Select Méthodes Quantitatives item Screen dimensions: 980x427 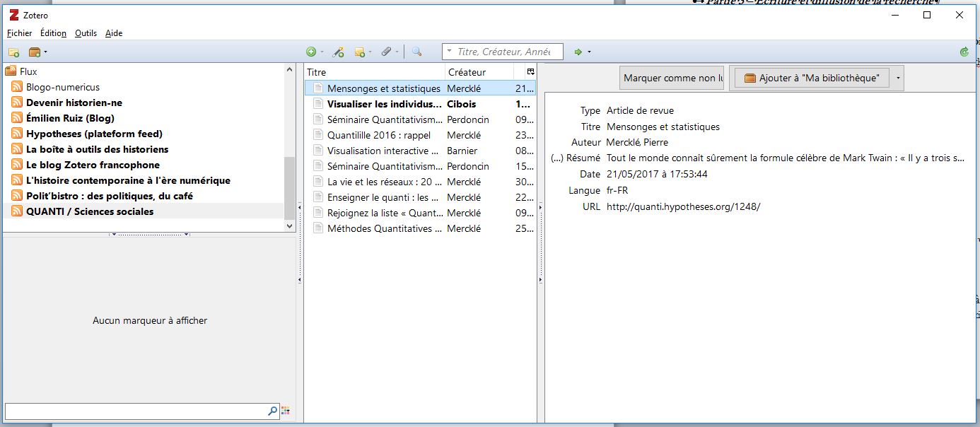coord(420,228)
